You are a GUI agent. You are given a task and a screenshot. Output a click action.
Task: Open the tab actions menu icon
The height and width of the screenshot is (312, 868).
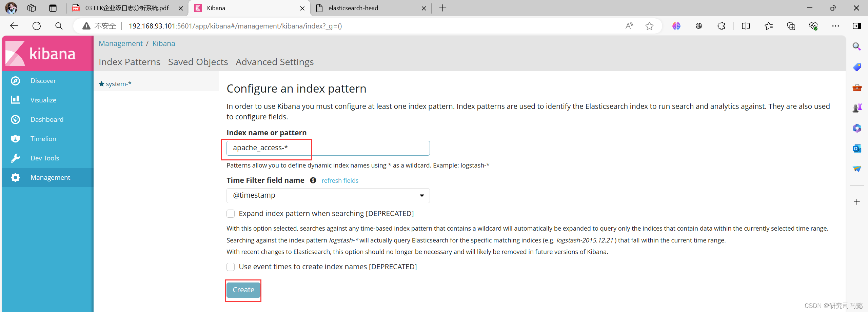pos(53,8)
